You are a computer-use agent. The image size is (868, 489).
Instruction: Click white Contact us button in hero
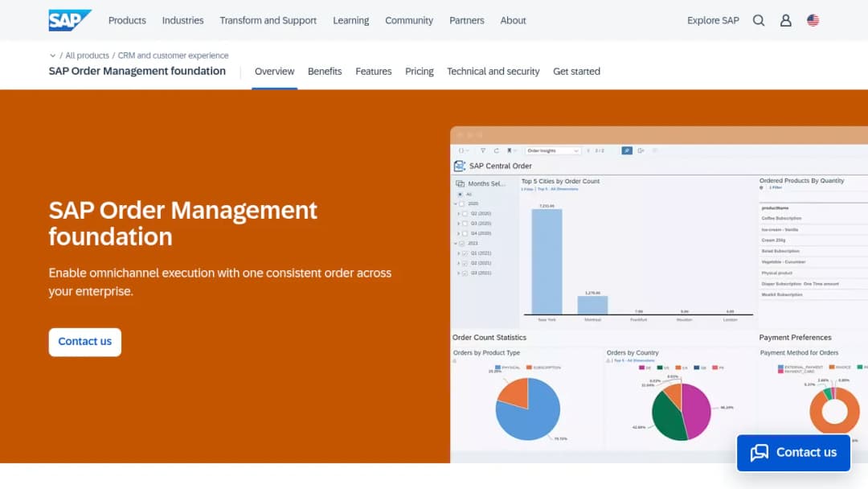pyautogui.click(x=84, y=342)
